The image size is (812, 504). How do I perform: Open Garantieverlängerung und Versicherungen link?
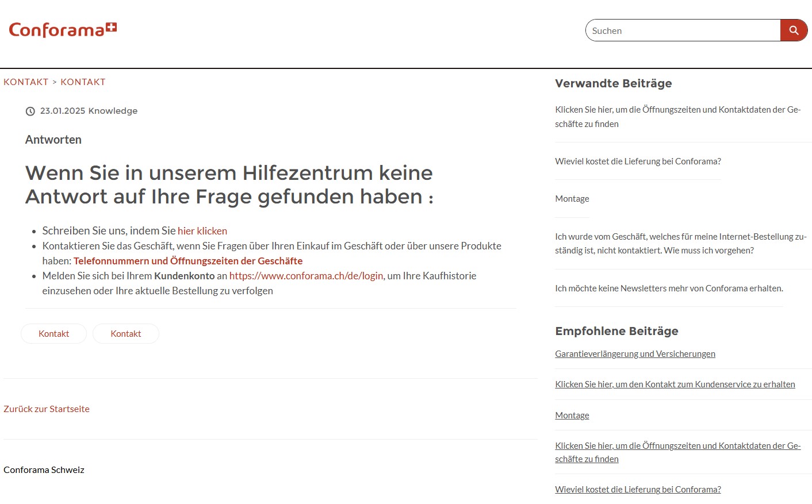click(635, 354)
